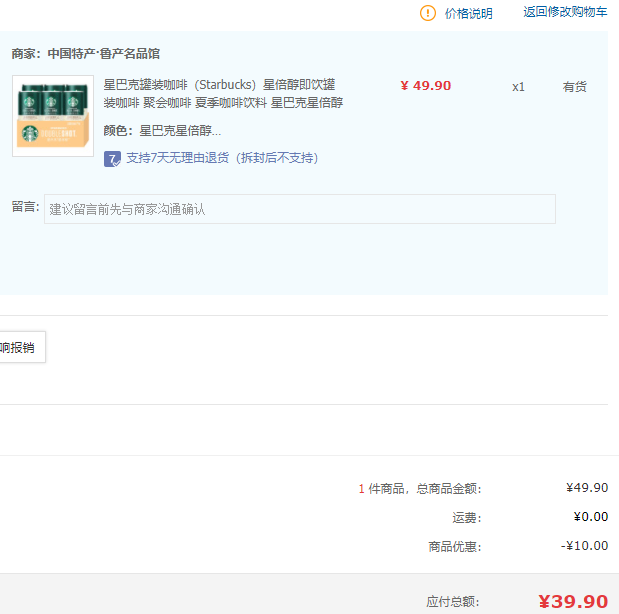Focus the 留言 message input field
Image resolution: width=619 pixels, height=614 pixels.
[300, 209]
